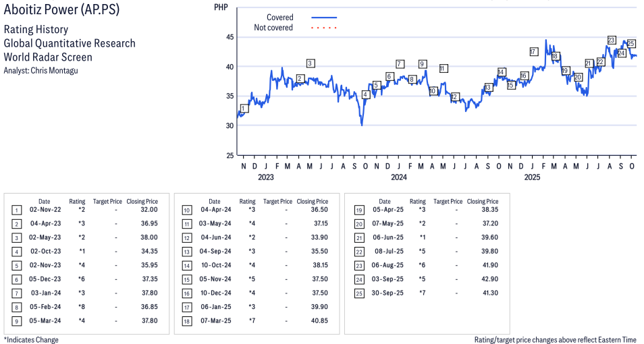
Task: Select chart marker 23 near the 2025 peak
Action: [611, 40]
